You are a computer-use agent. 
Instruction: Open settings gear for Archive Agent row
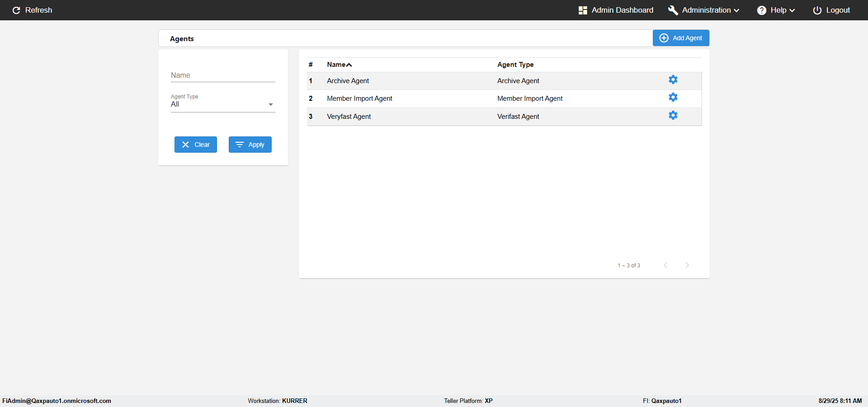(x=673, y=80)
